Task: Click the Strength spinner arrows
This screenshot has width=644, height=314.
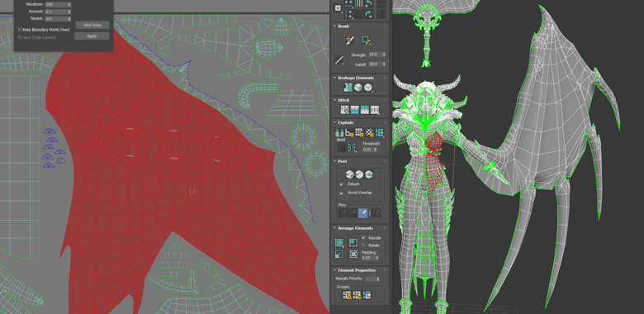Action: pos(384,55)
